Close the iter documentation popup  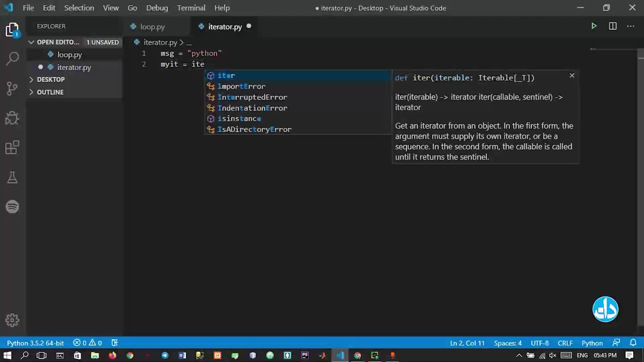(572, 76)
